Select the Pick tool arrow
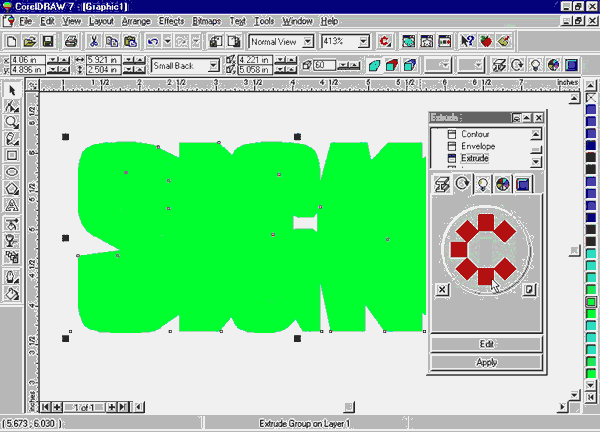 12,91
